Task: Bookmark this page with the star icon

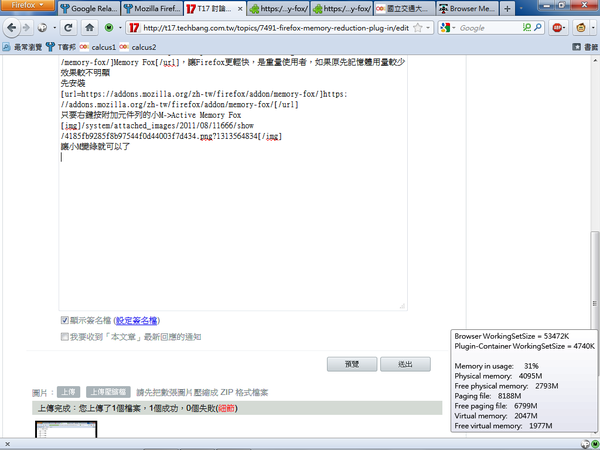Action: point(418,28)
